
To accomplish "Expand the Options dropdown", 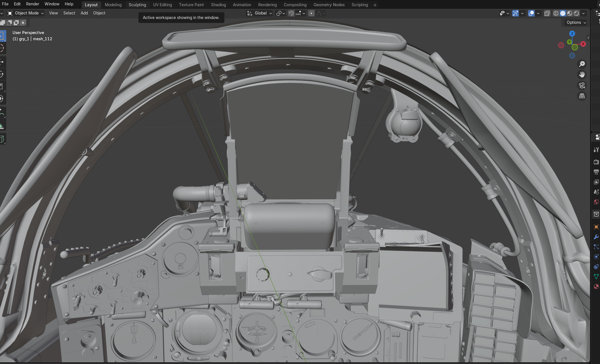I will 576,22.
